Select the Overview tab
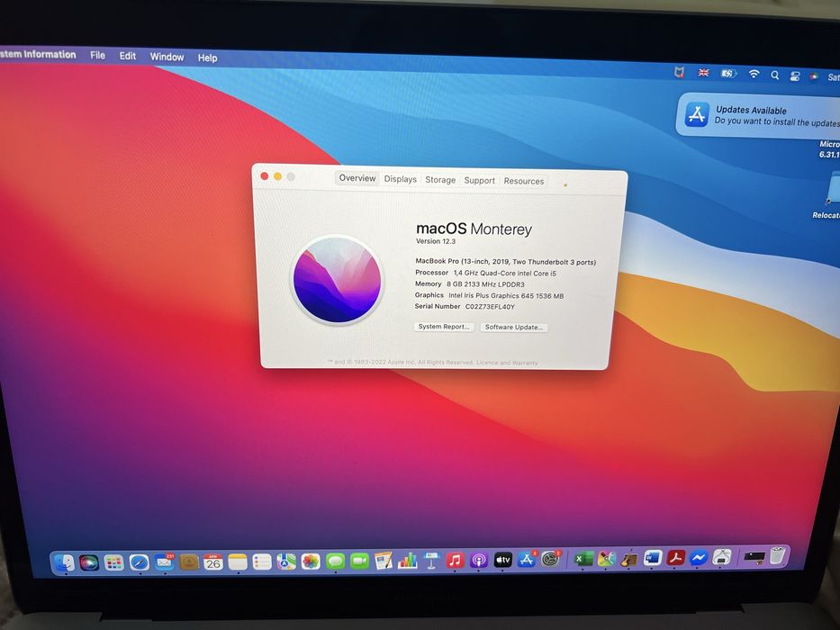 (x=357, y=178)
